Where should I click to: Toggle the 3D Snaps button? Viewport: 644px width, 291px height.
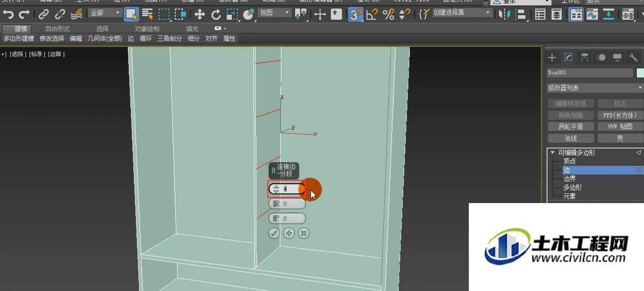(x=356, y=15)
